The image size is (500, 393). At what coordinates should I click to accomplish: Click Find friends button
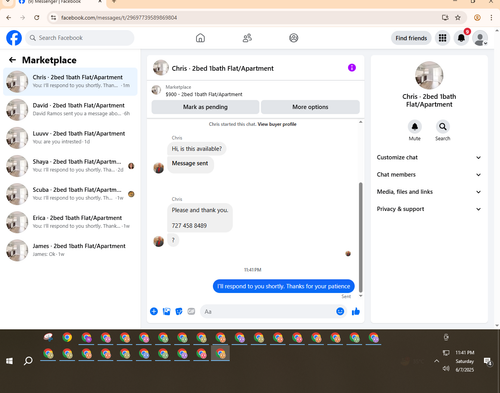coord(411,38)
